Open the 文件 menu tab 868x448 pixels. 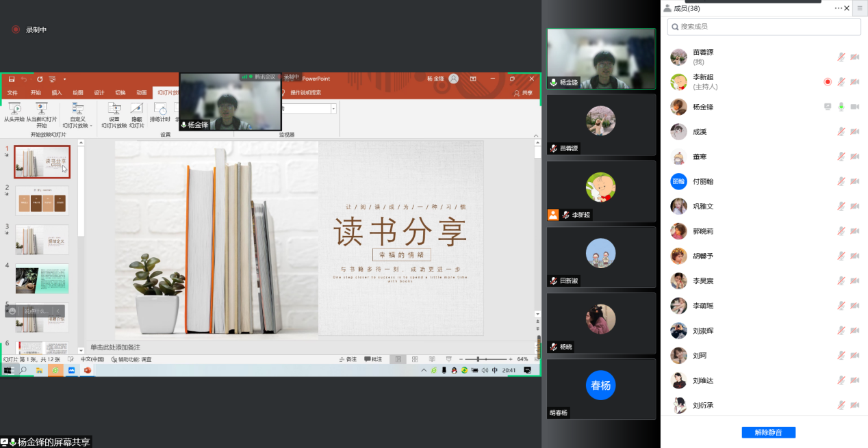click(12, 93)
